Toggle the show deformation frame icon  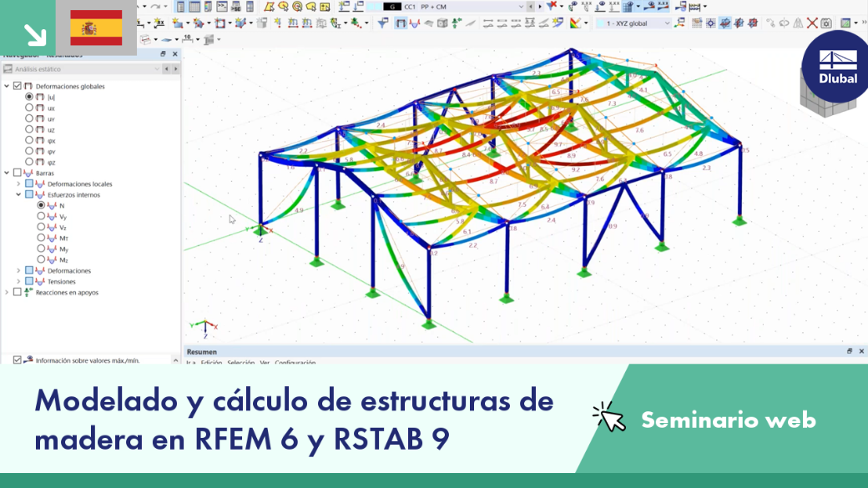(x=401, y=23)
